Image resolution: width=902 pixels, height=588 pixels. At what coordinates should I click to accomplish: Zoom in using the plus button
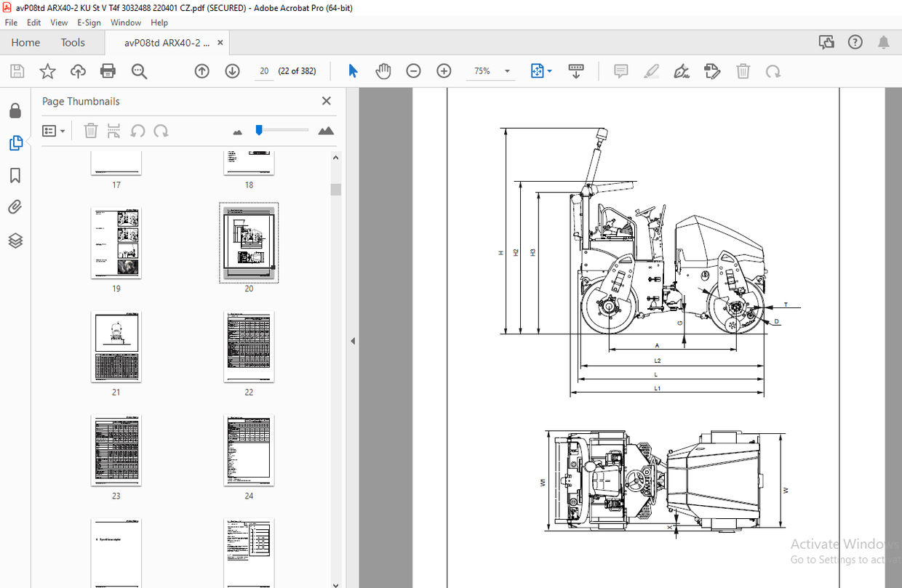tap(443, 71)
